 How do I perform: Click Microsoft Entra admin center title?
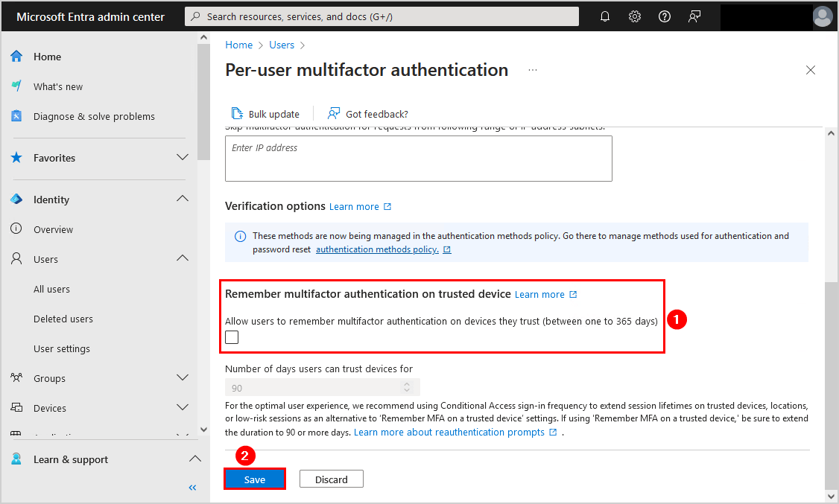pyautogui.click(x=90, y=16)
